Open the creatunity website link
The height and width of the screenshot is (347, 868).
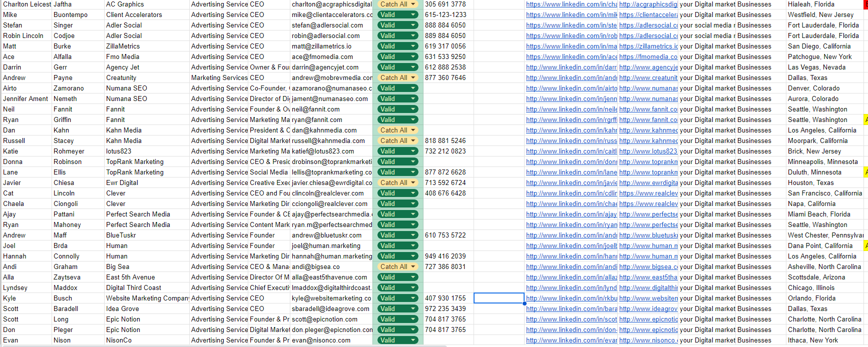pyautogui.click(x=649, y=77)
